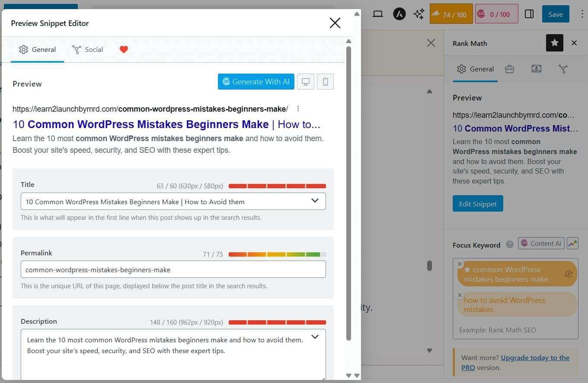Click the AI sparkle icon in top bar
The height and width of the screenshot is (383, 588).
tap(419, 14)
